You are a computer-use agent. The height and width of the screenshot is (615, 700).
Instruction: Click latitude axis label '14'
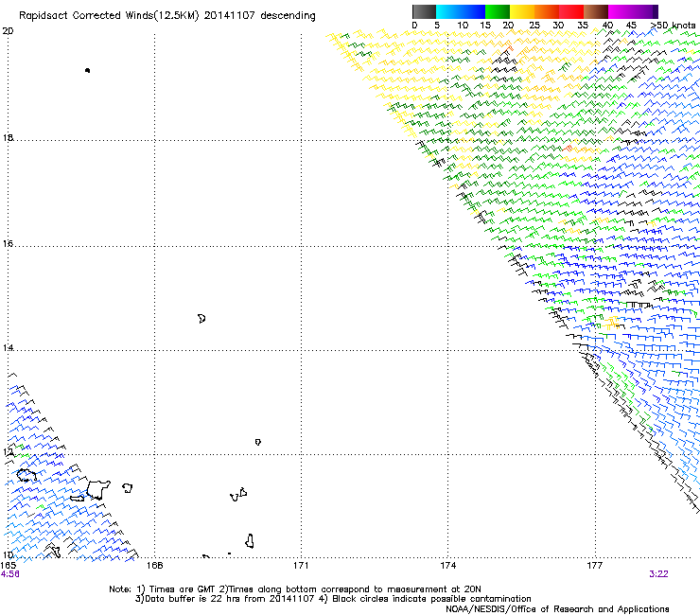pos(8,347)
